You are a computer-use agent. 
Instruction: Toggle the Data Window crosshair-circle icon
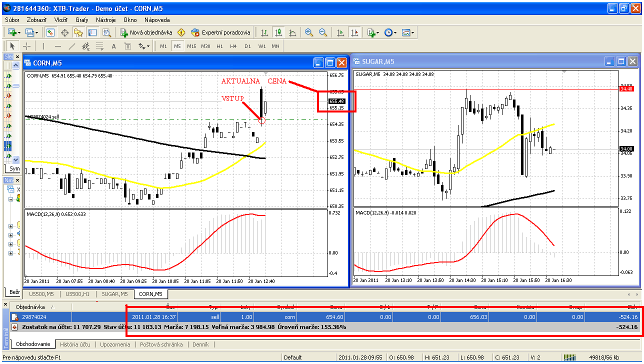pos(64,32)
